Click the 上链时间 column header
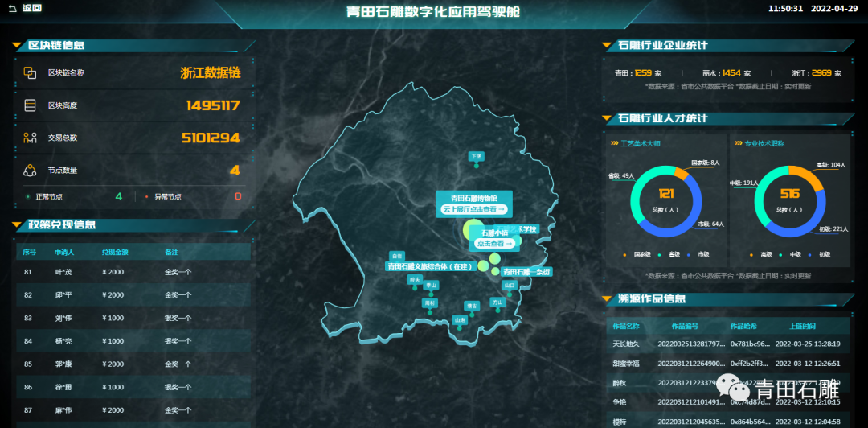868x428 pixels. (803, 326)
